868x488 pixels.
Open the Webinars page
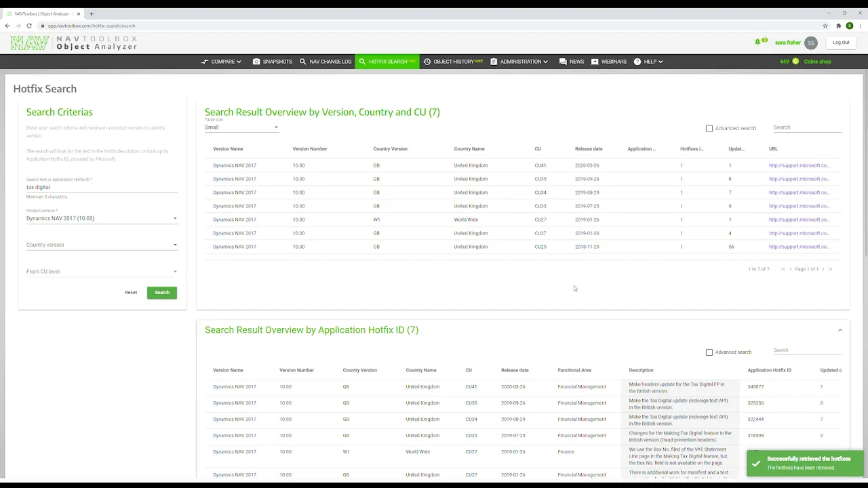coord(609,62)
